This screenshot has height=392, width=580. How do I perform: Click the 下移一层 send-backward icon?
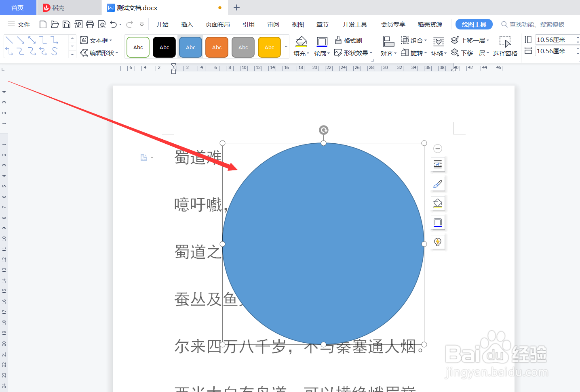point(455,52)
